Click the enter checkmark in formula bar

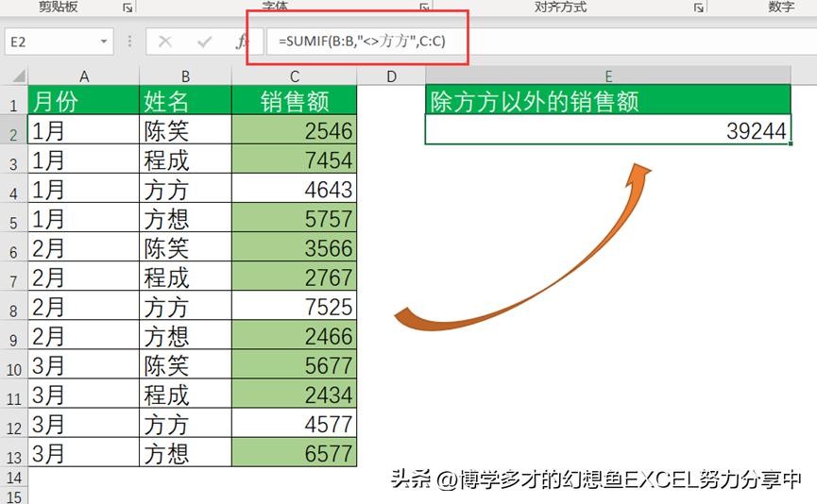[x=204, y=42]
